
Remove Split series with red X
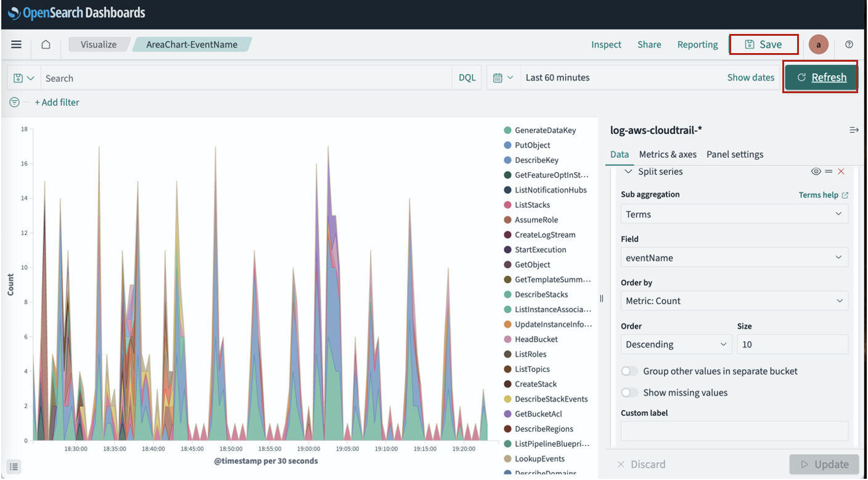coord(841,172)
